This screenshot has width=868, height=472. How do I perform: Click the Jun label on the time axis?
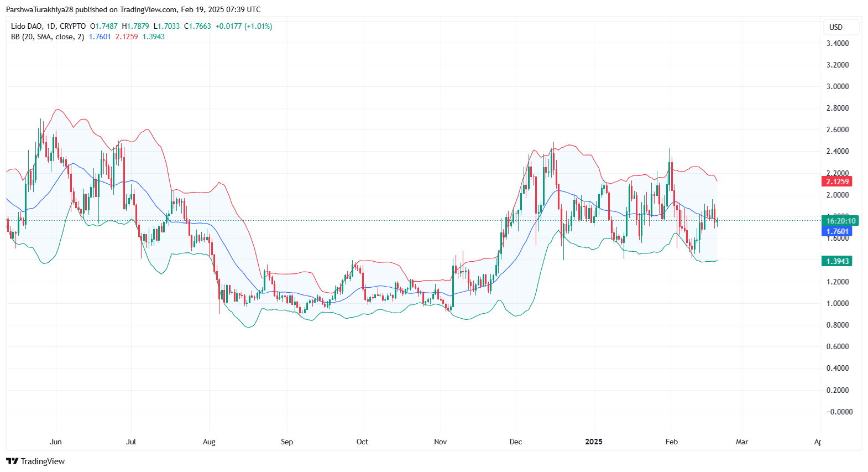coord(56,442)
